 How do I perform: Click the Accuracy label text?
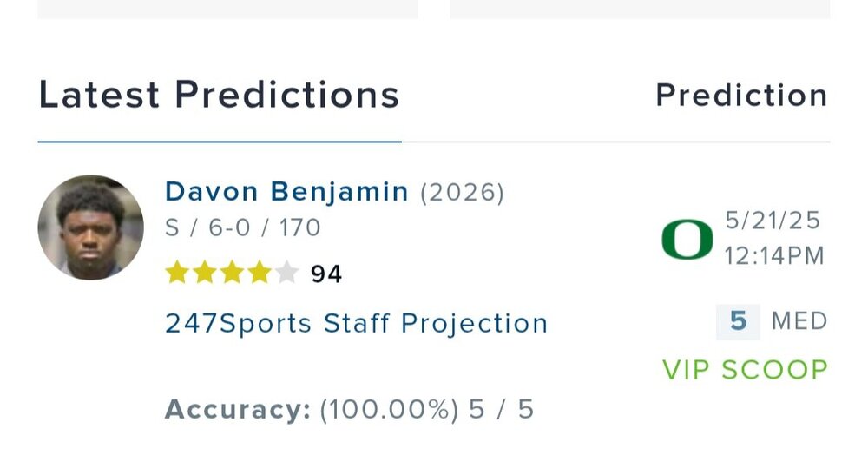click(237, 409)
